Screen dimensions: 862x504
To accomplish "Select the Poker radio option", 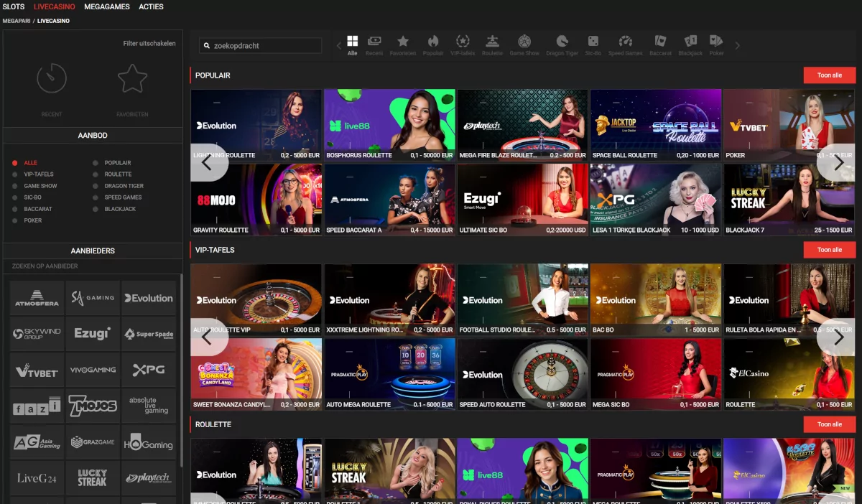I will coord(15,220).
